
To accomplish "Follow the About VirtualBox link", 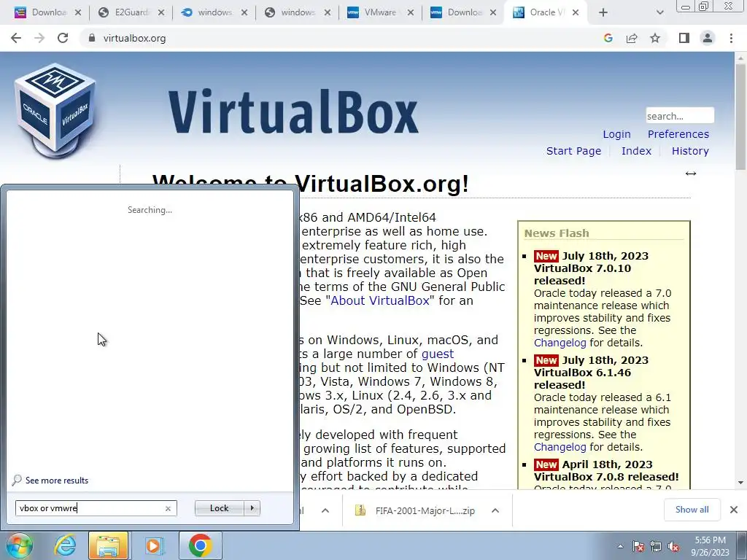I will click(x=379, y=300).
